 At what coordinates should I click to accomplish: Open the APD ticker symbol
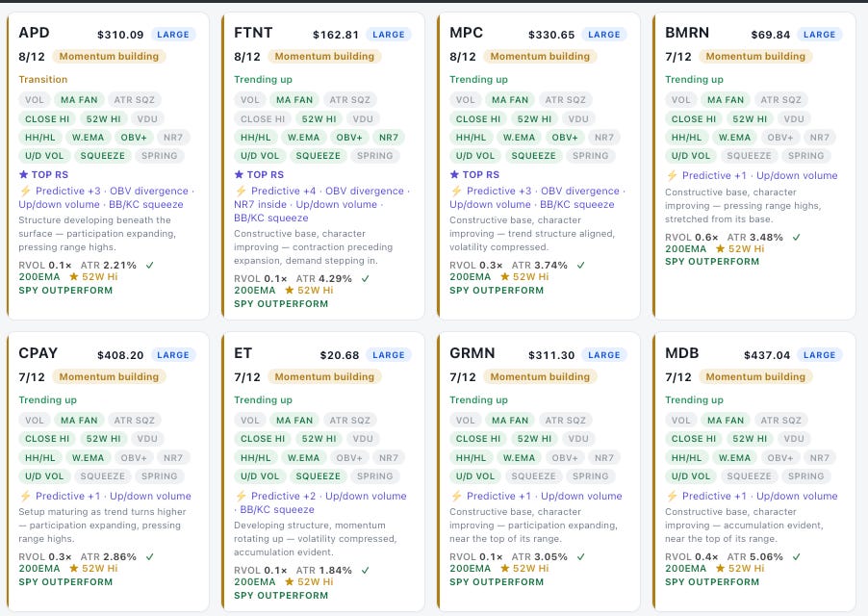pos(35,33)
